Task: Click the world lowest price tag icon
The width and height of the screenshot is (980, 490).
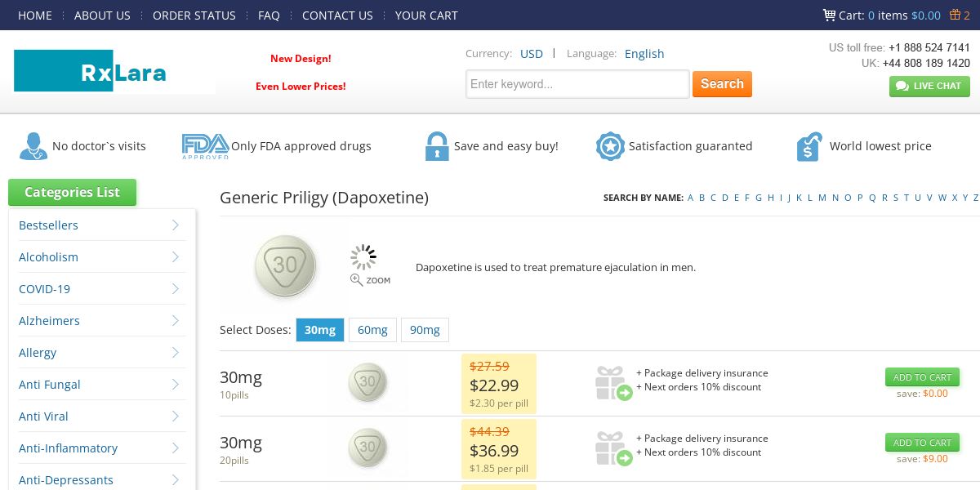Action: 808,146
